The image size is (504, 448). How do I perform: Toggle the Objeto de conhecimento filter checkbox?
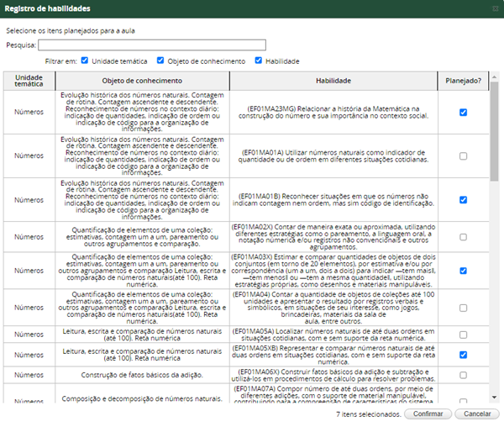(x=160, y=61)
